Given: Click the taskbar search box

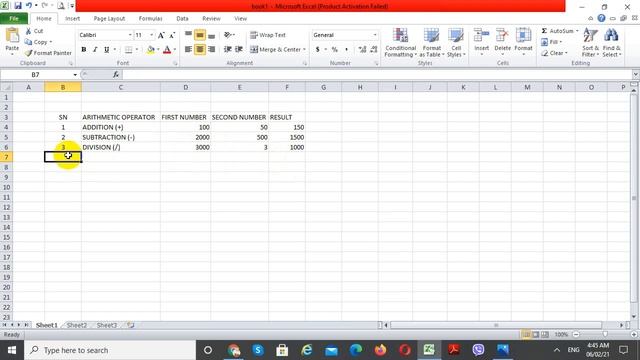Looking at the screenshot, I should [x=110, y=350].
